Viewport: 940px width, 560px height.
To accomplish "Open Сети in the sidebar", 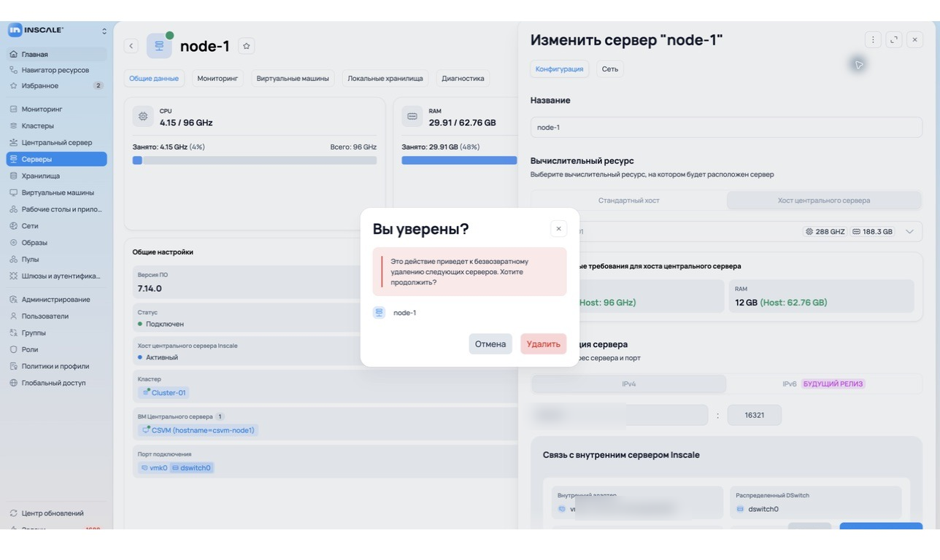I will (57, 226).
